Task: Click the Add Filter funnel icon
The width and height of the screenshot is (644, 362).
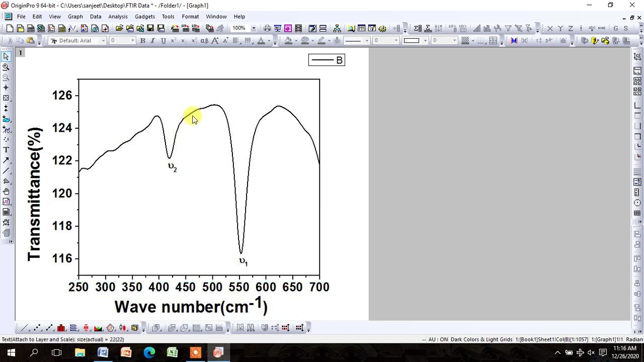Action: 508,29
